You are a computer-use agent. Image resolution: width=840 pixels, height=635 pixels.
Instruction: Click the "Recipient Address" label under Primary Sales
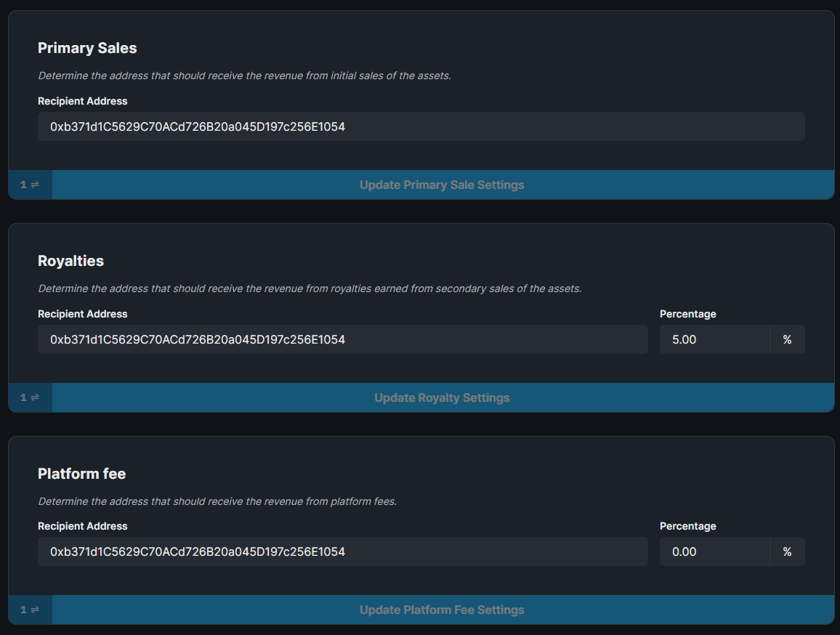[x=82, y=101]
